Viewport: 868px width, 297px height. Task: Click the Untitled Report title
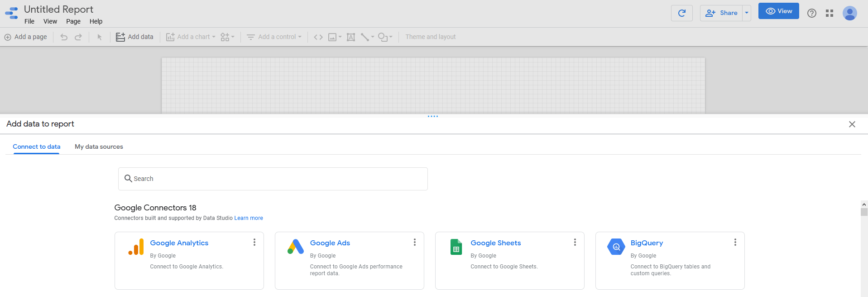(58, 9)
